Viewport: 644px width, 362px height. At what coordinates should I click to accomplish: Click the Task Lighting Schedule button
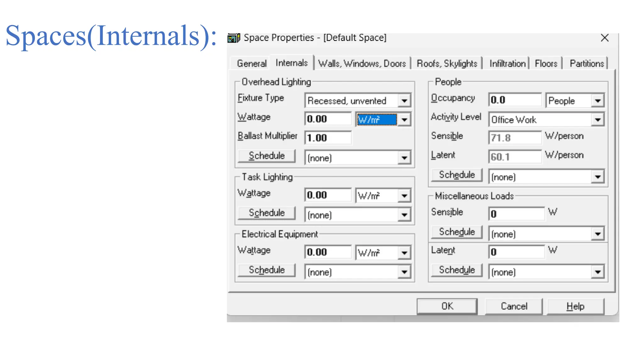coord(267,213)
